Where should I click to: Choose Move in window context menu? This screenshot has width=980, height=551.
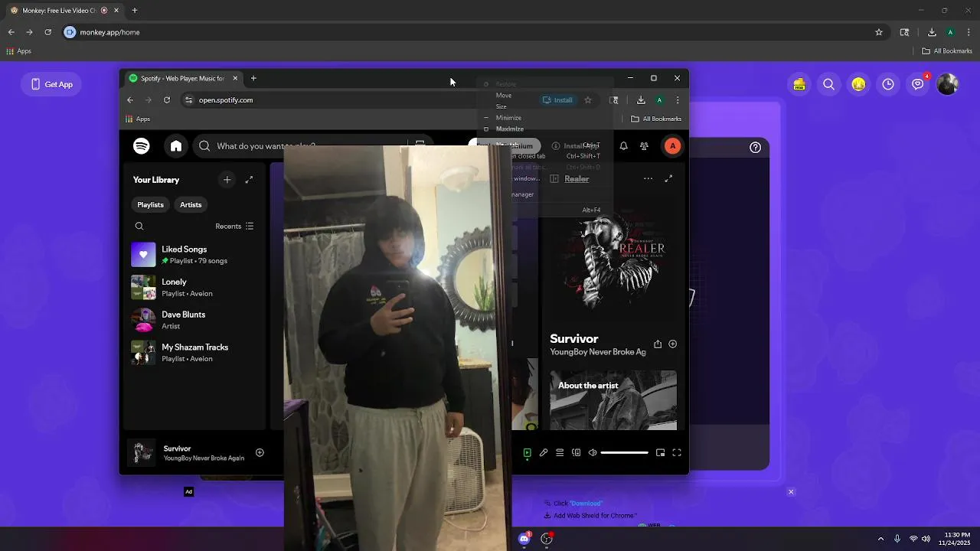(545, 96)
